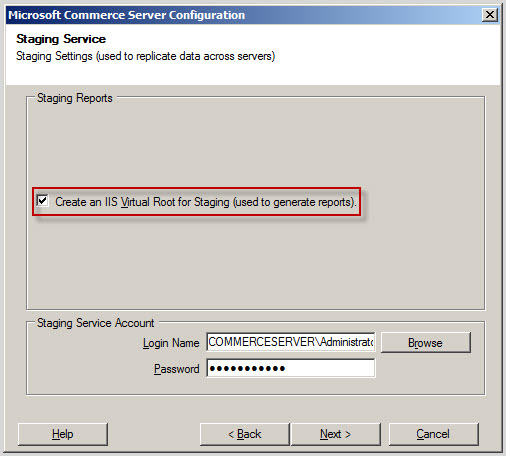Select the 'Staging Service' heading text
This screenshot has width=506, height=456.
[61, 39]
